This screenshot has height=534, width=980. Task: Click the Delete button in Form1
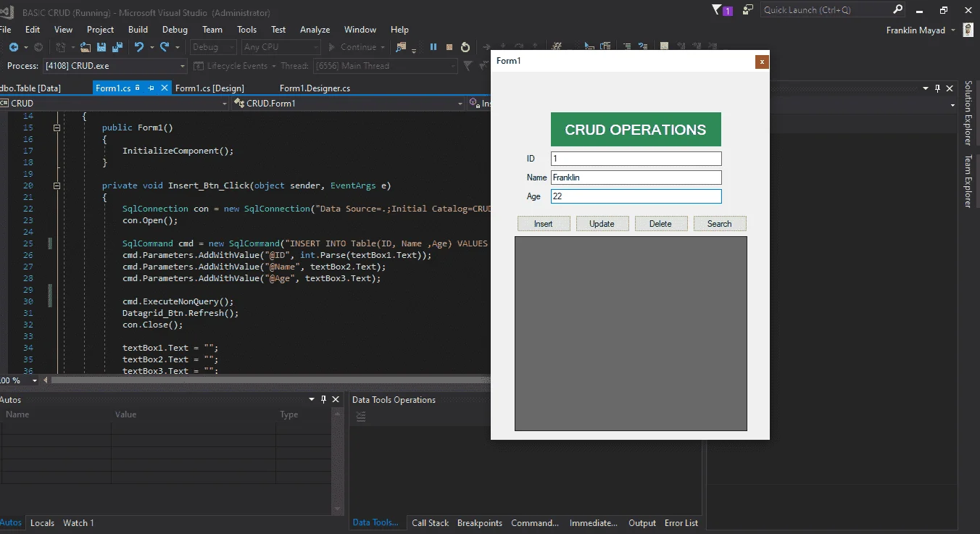pyautogui.click(x=660, y=224)
